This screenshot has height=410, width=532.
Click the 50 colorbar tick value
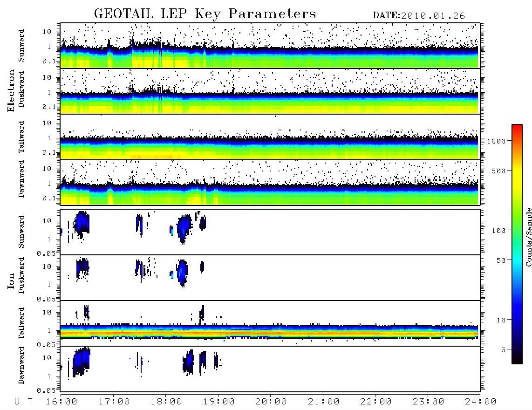(501, 260)
